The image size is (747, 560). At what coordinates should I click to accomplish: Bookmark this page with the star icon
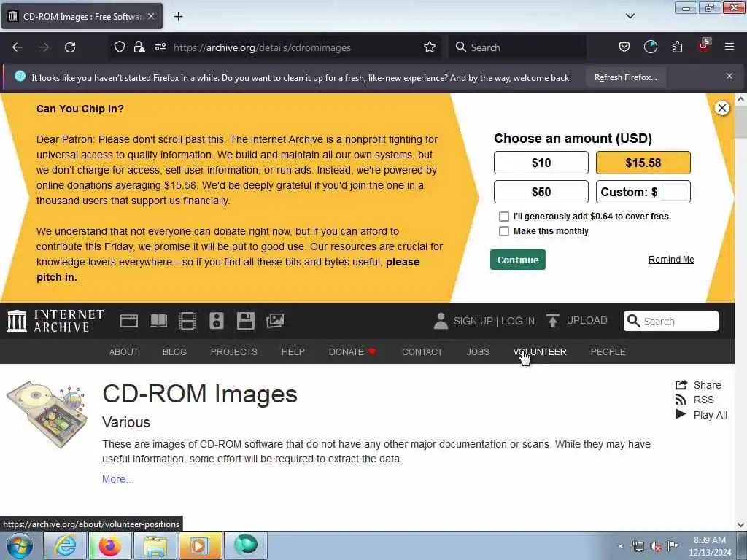[430, 47]
